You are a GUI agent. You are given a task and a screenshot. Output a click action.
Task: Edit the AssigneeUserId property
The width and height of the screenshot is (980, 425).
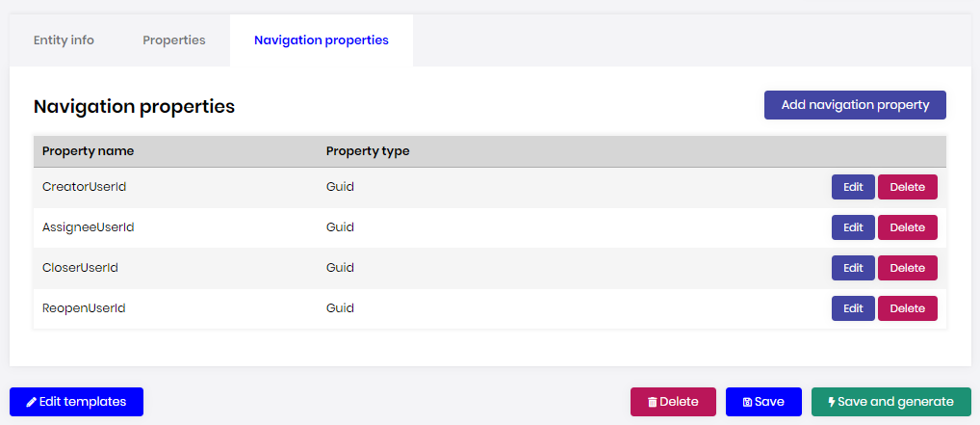coord(853,227)
